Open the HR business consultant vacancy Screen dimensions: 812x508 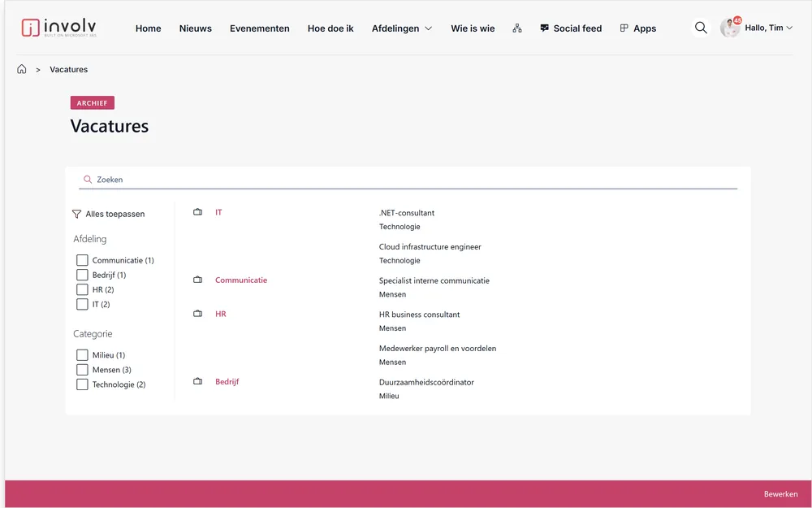[x=419, y=315]
